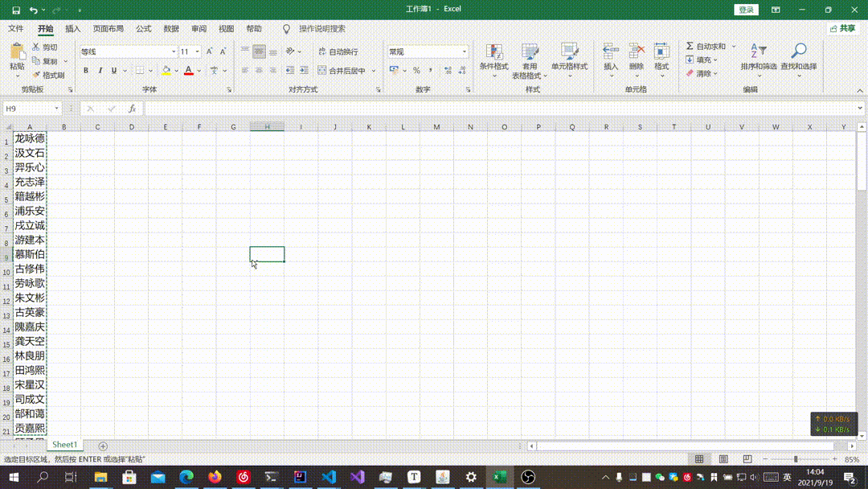This screenshot has width=868, height=489.
Task: Click the Insert Function fx icon
Action: coord(132,109)
